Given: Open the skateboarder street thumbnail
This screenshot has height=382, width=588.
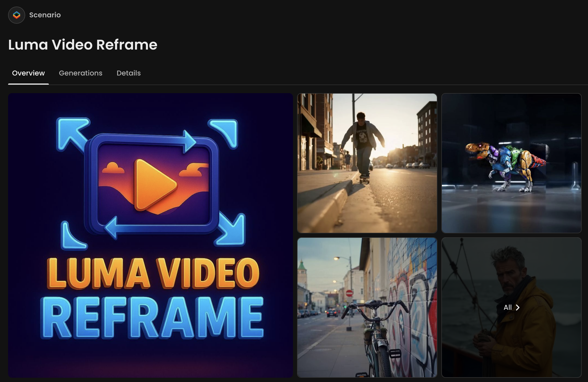Looking at the screenshot, I should (367, 163).
